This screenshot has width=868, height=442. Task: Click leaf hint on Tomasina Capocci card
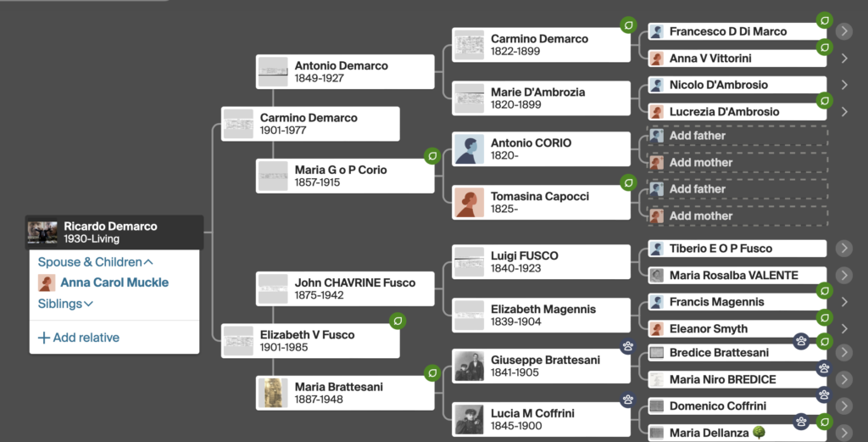coord(628,182)
